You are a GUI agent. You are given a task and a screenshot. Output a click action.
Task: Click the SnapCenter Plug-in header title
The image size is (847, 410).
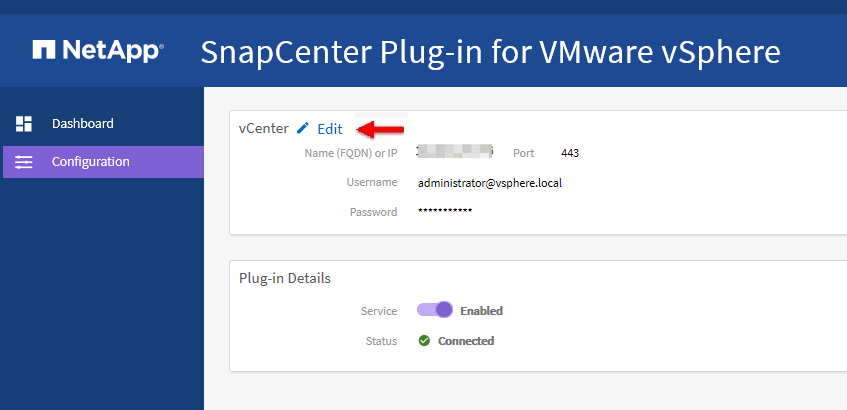(490, 51)
